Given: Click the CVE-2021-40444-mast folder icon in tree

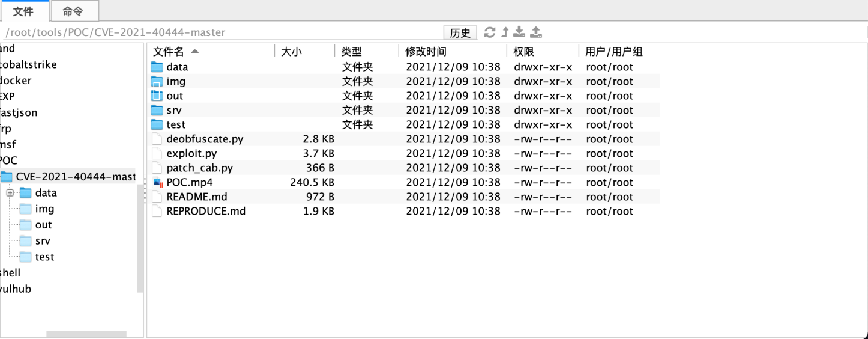Looking at the screenshot, I should 7,177.
